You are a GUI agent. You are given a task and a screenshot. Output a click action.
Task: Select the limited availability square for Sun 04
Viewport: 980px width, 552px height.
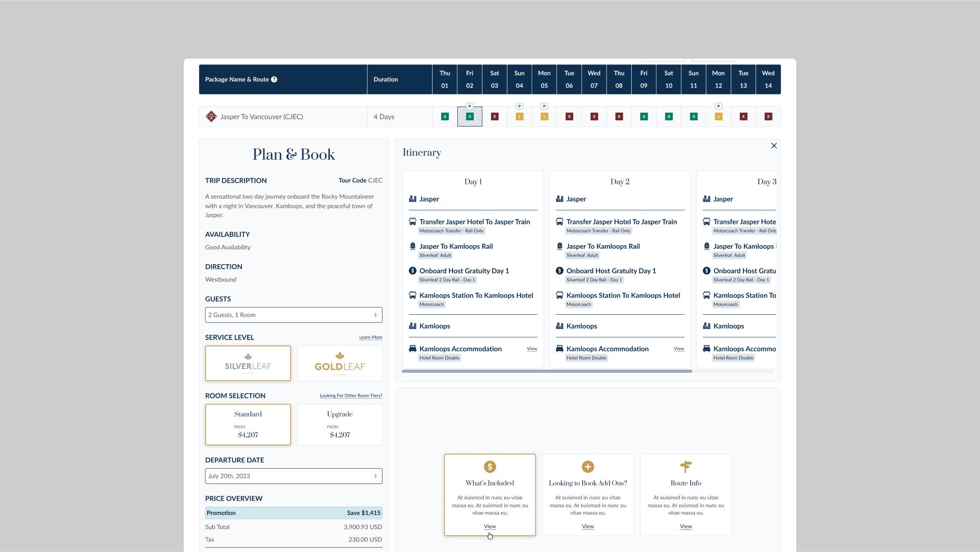pos(520,117)
